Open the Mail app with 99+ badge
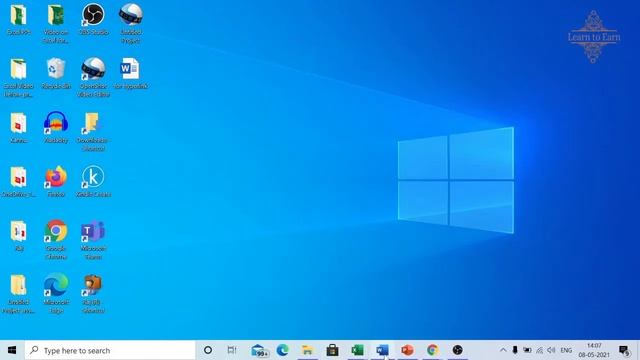 click(260, 350)
